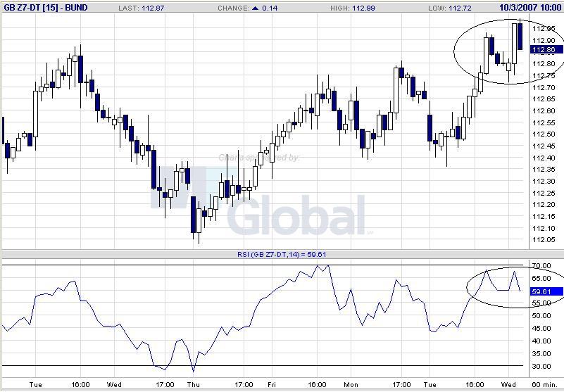Select the LAST: 112.87 readout

(142, 8)
